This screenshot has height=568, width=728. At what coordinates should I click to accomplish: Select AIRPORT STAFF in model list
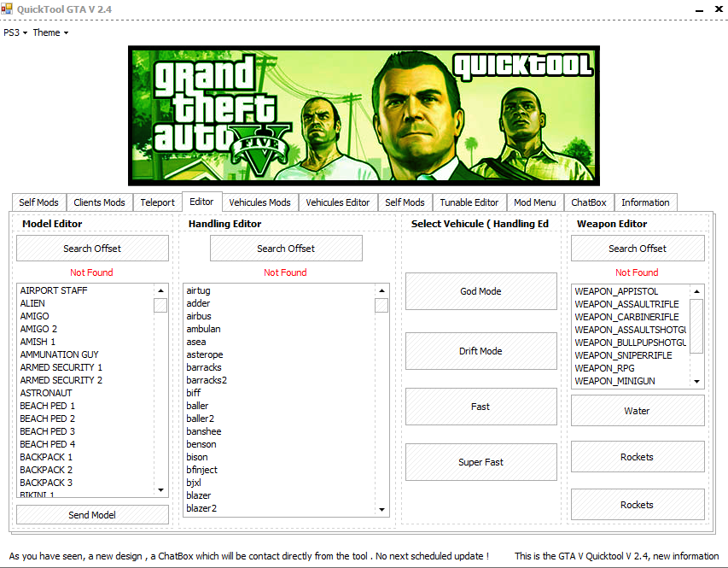click(x=85, y=290)
